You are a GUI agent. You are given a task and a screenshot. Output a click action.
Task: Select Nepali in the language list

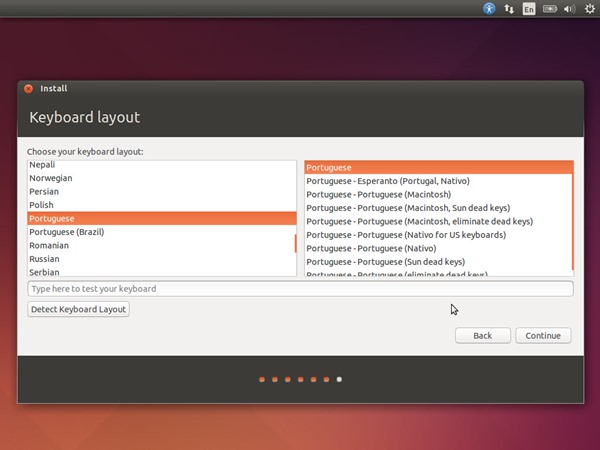pos(162,165)
